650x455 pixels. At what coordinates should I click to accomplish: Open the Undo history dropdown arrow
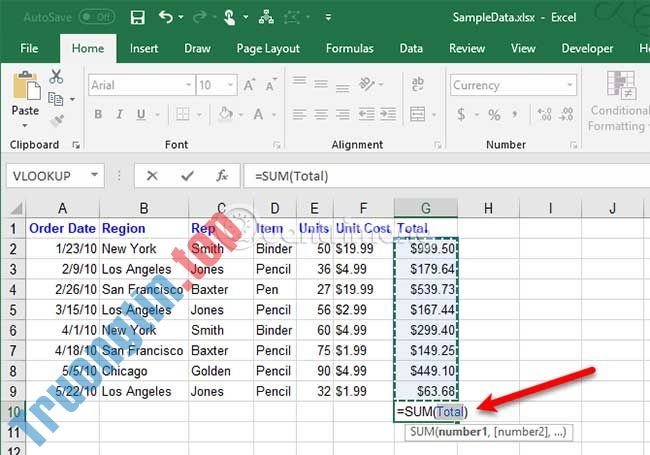tap(181, 17)
